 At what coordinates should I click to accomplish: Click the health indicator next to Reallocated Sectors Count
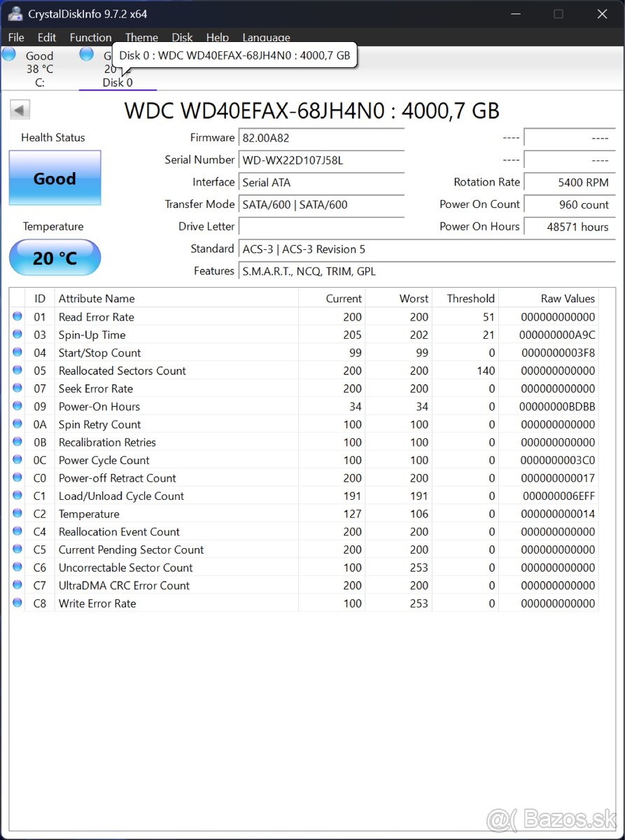coord(17,370)
